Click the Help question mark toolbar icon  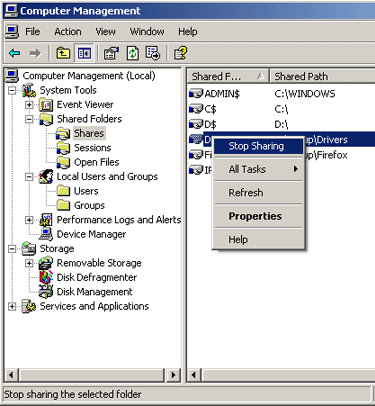pos(180,53)
